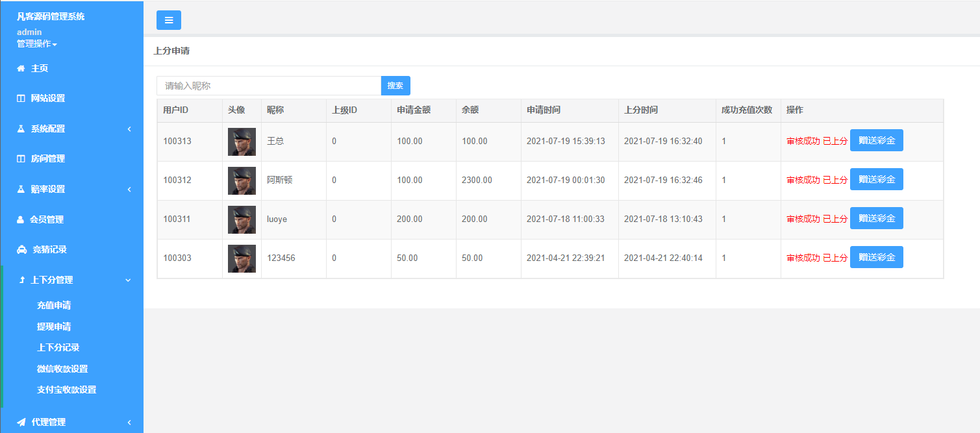The width and height of the screenshot is (980, 433).
Task: Click 赠送彩金 for user 王总
Action: [x=876, y=140]
